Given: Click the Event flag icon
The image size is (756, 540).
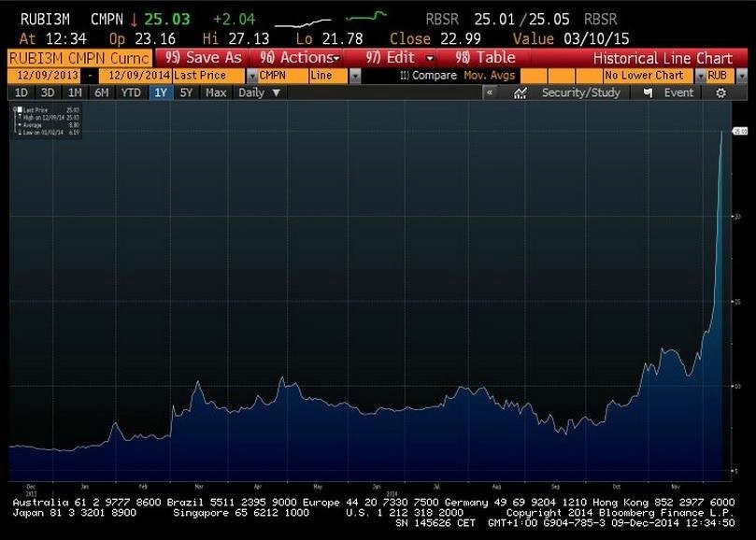Looking at the screenshot, I should coord(649,93).
